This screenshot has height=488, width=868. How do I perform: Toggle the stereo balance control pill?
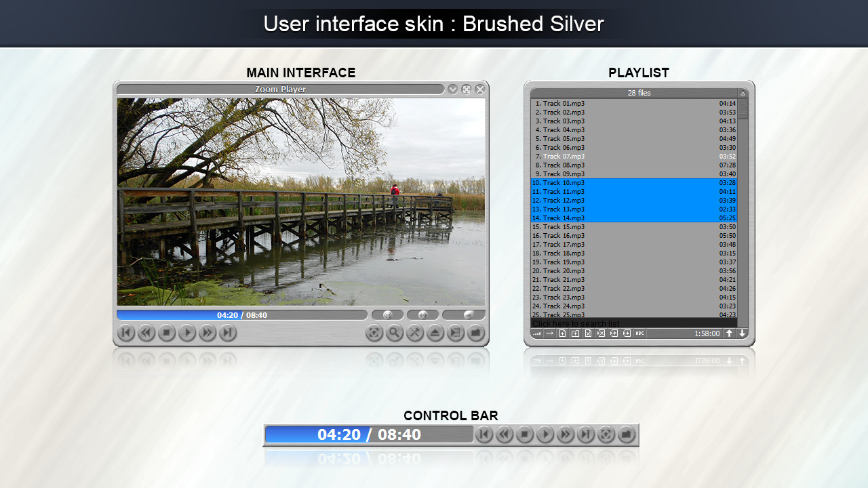coord(422,314)
